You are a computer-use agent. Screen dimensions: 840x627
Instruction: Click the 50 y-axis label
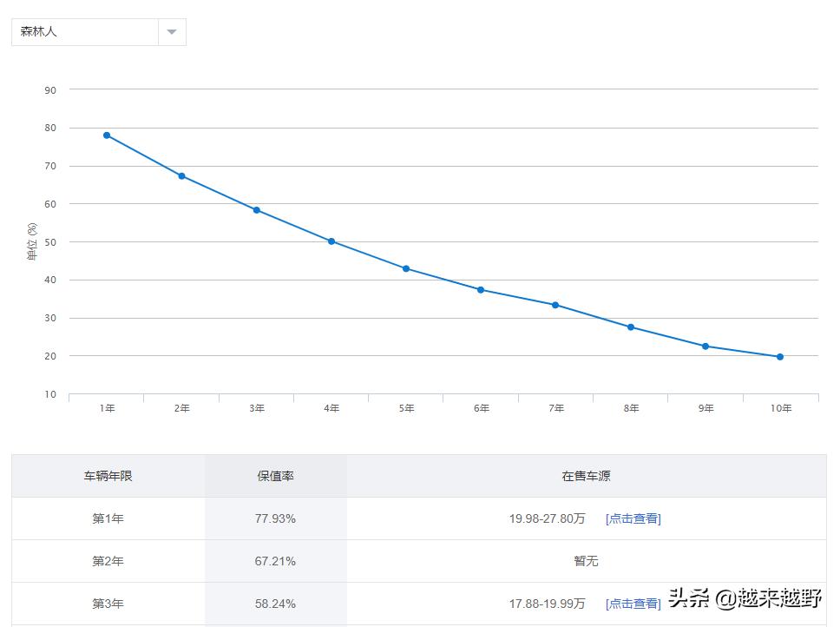point(50,242)
